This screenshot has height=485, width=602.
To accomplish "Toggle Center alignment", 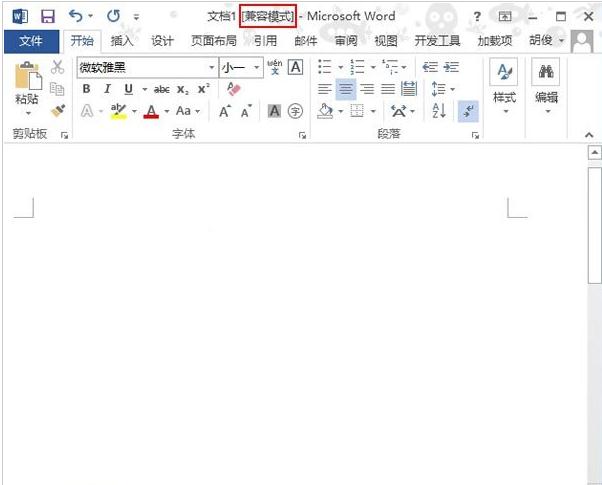I will pyautogui.click(x=346, y=89).
